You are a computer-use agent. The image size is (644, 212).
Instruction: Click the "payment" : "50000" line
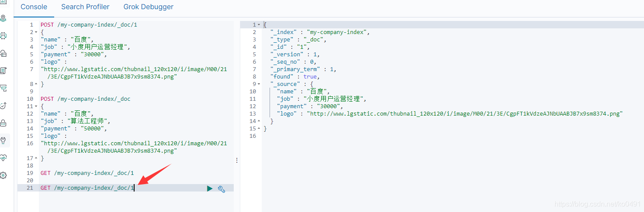pyautogui.click(x=74, y=129)
